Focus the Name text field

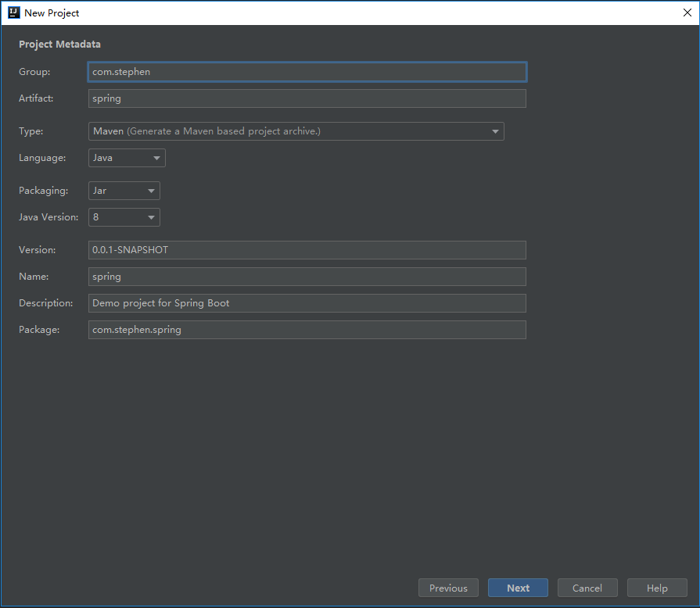307,277
